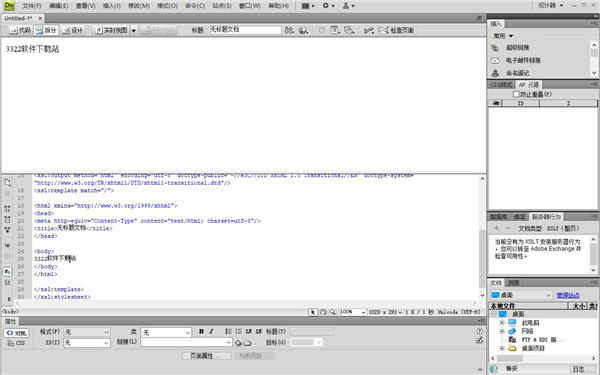The height and width of the screenshot is (375, 600).
Task: Select CSS mode in Properties panel
Action: (16, 343)
